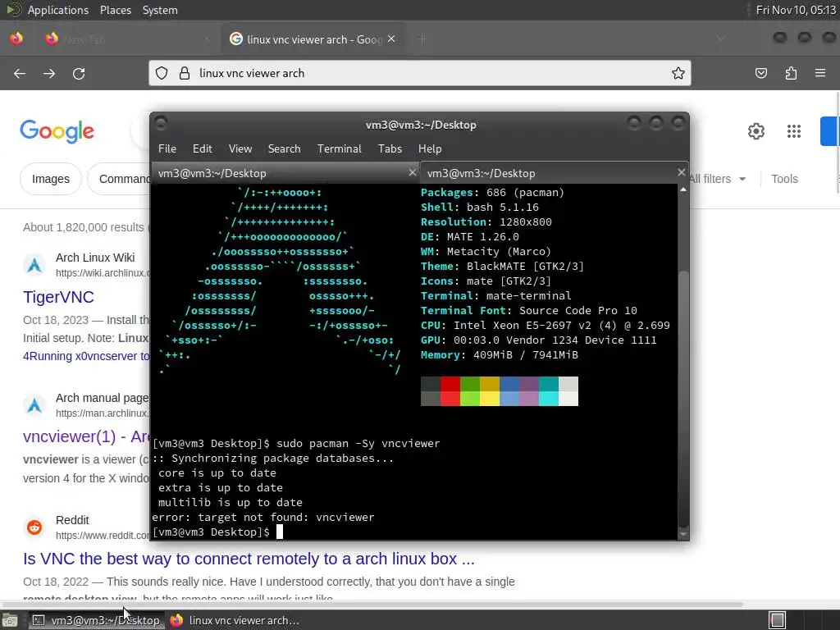The height and width of the screenshot is (630, 840).
Task: Open terminal Tabs menu
Action: [390, 149]
